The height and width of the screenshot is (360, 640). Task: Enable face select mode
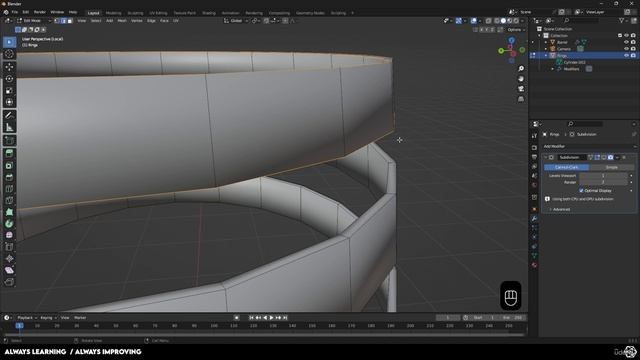pos(70,20)
